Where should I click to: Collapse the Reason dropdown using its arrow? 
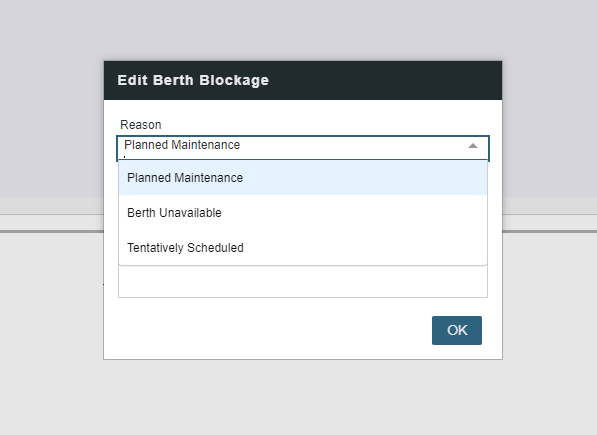click(x=472, y=146)
